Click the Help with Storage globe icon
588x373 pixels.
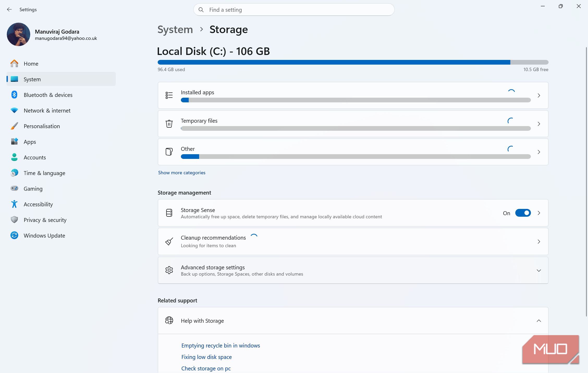tap(169, 320)
